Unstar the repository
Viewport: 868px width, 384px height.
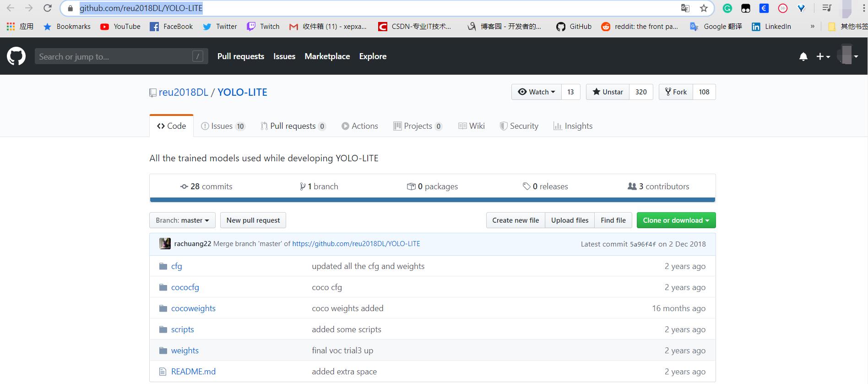pyautogui.click(x=608, y=92)
